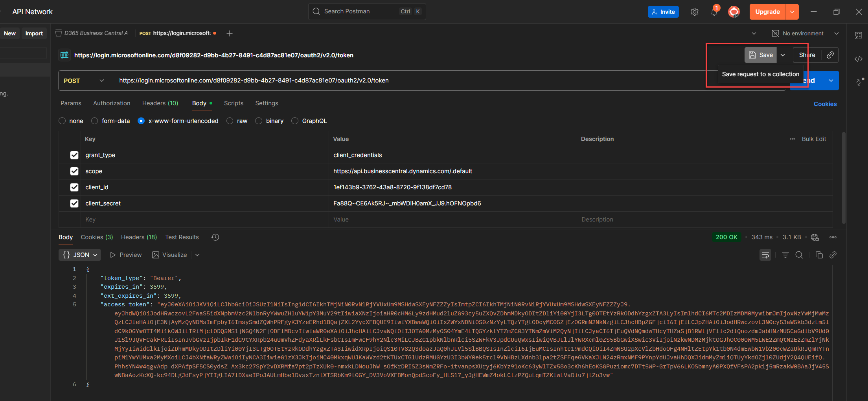Click the expand view icon in the right sidebar
Viewport: 868px width, 401px height.
[x=860, y=81]
